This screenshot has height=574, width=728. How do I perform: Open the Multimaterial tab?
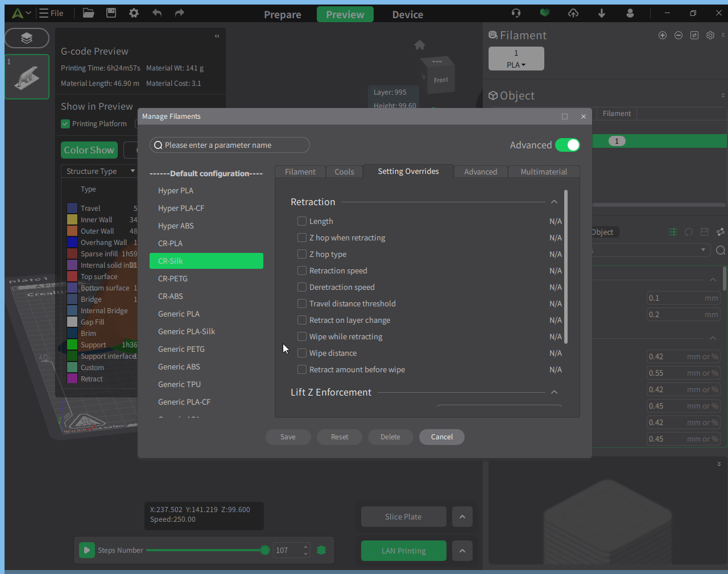(x=544, y=172)
